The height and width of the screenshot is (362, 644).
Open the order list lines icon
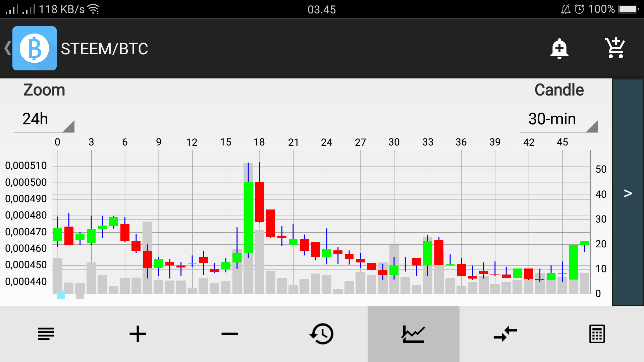click(46, 334)
